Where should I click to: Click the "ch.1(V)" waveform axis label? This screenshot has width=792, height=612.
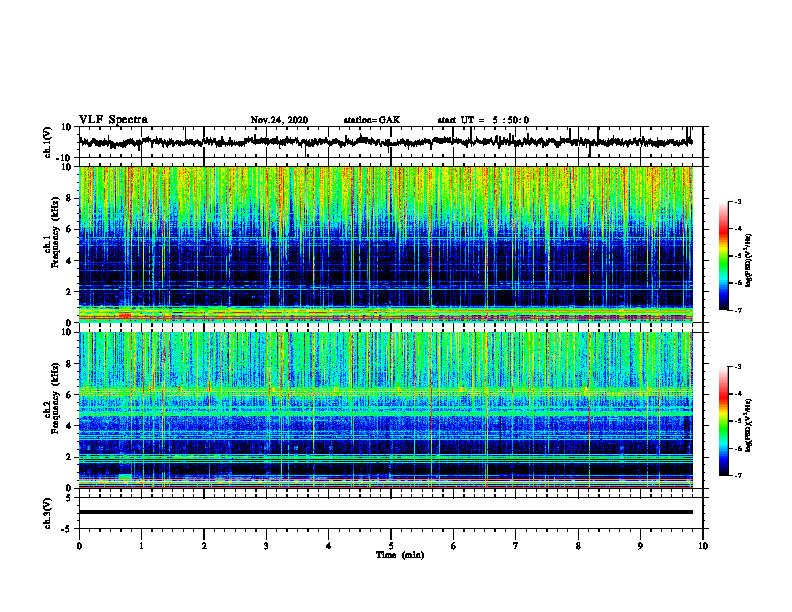pyautogui.click(x=47, y=142)
